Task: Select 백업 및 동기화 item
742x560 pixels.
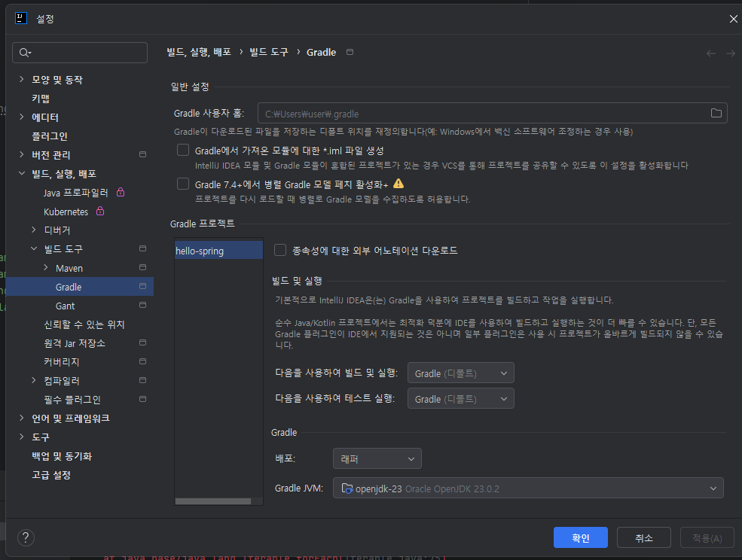Action: (x=62, y=456)
